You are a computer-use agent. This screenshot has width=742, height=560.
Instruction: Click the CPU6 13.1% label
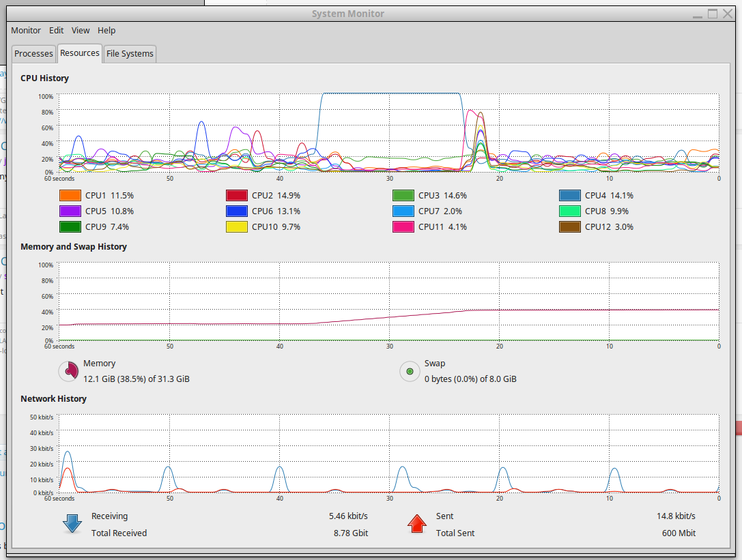276,211
